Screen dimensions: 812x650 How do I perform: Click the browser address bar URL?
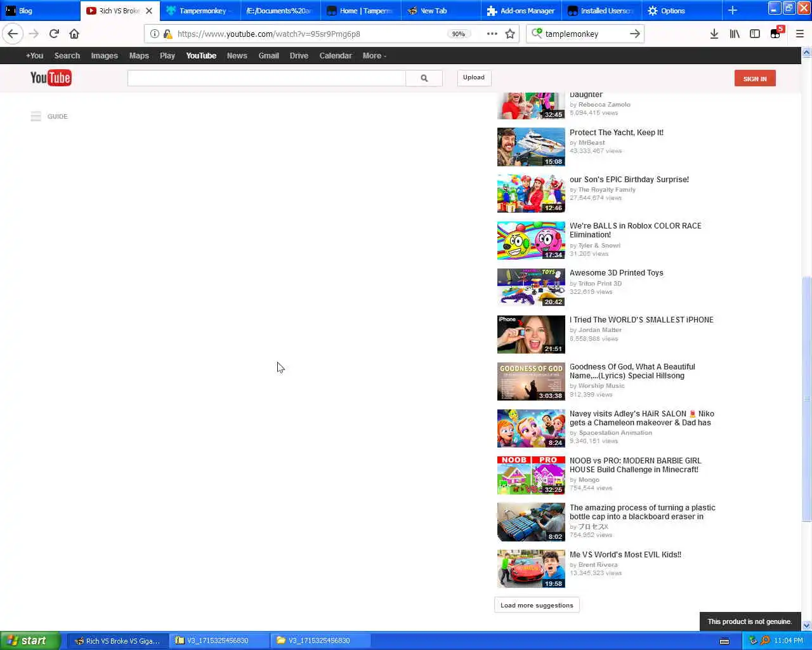[268, 34]
